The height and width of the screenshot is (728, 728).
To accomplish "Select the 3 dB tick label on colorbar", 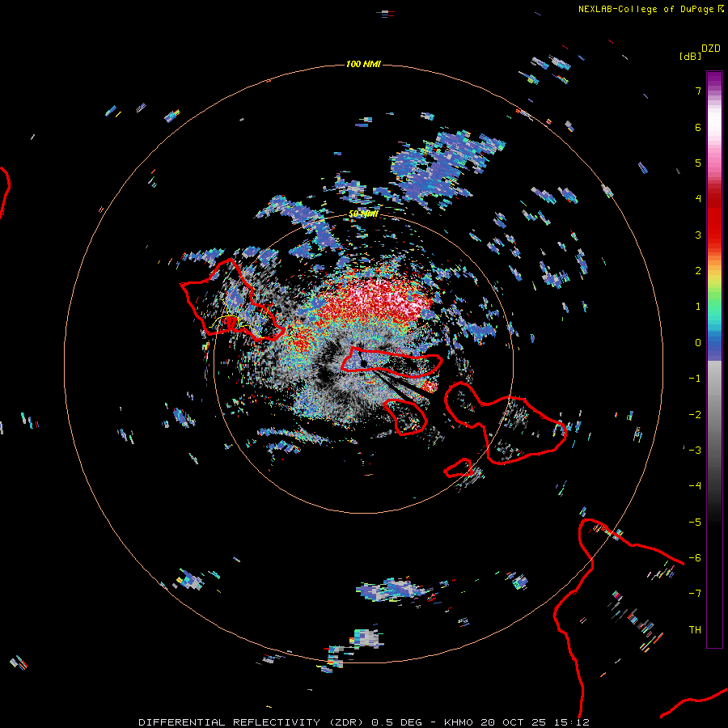I will click(698, 235).
